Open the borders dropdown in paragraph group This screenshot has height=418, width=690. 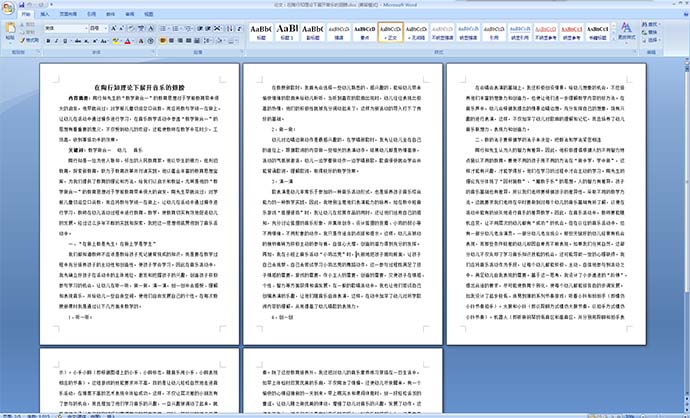[x=237, y=41]
